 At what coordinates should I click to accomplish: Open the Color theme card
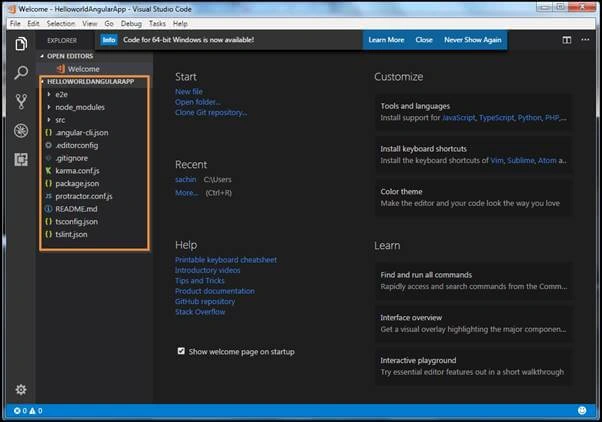tap(473, 197)
